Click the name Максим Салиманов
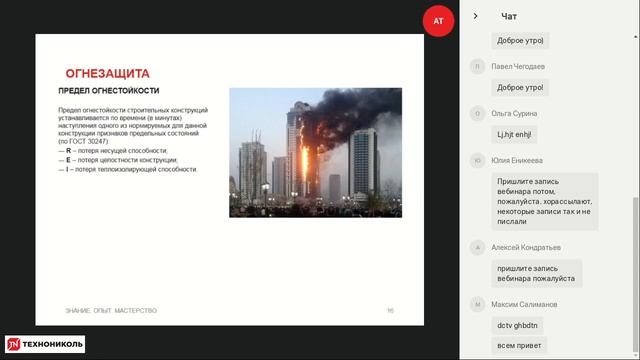 tap(524, 304)
